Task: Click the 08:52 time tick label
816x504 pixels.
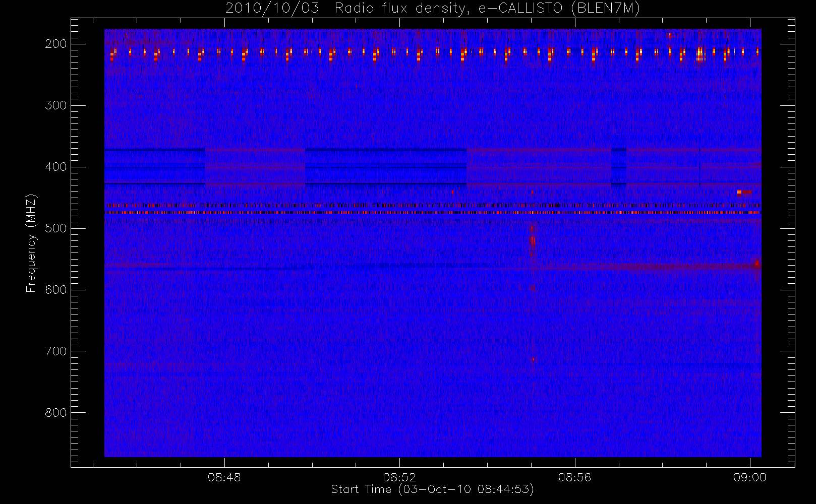Action: [399, 477]
